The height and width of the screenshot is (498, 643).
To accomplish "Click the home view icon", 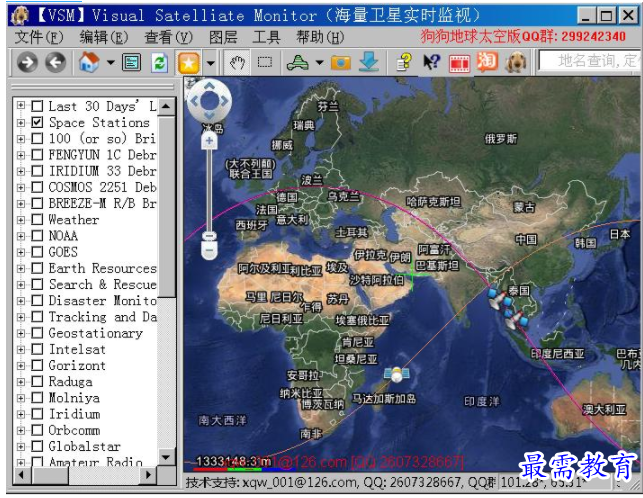I will 89,62.
